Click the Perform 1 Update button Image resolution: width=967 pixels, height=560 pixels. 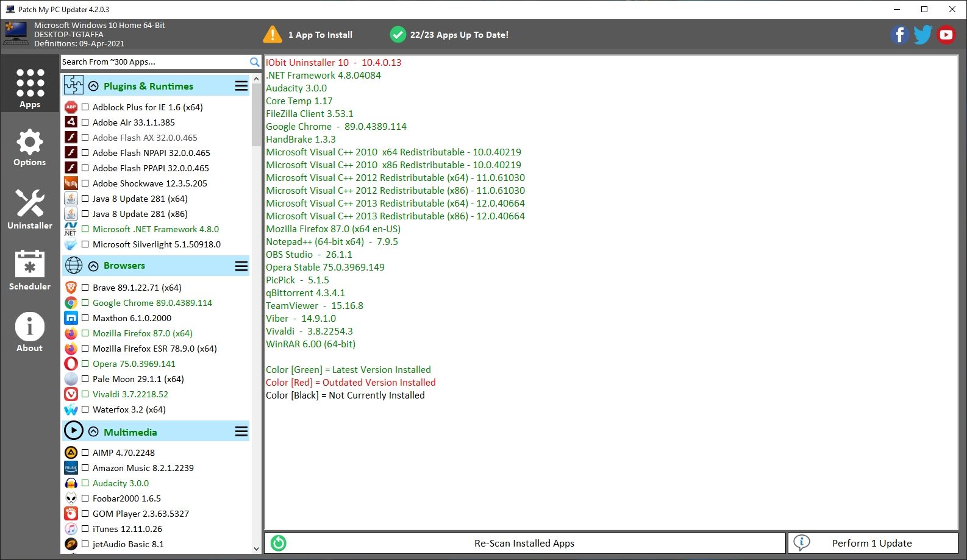872,543
